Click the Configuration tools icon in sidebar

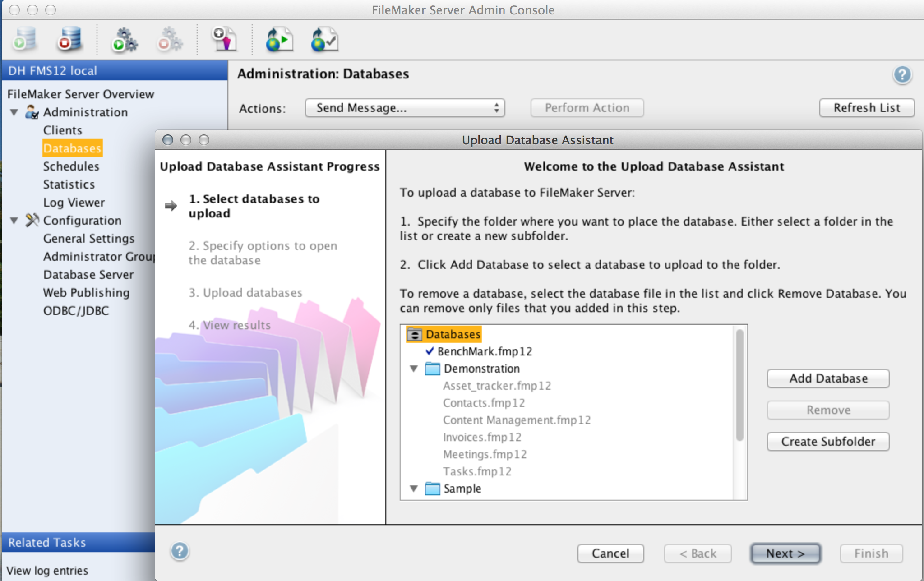click(x=32, y=220)
